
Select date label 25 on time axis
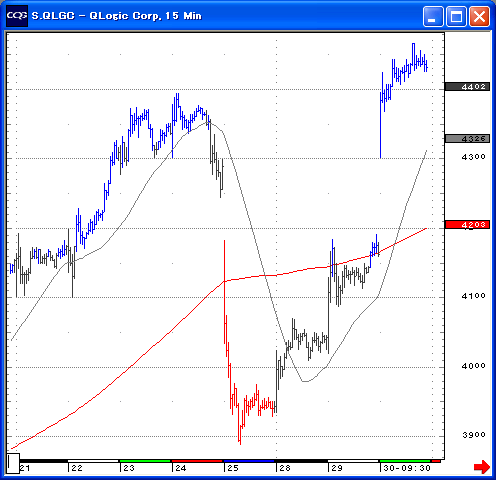(x=233, y=468)
